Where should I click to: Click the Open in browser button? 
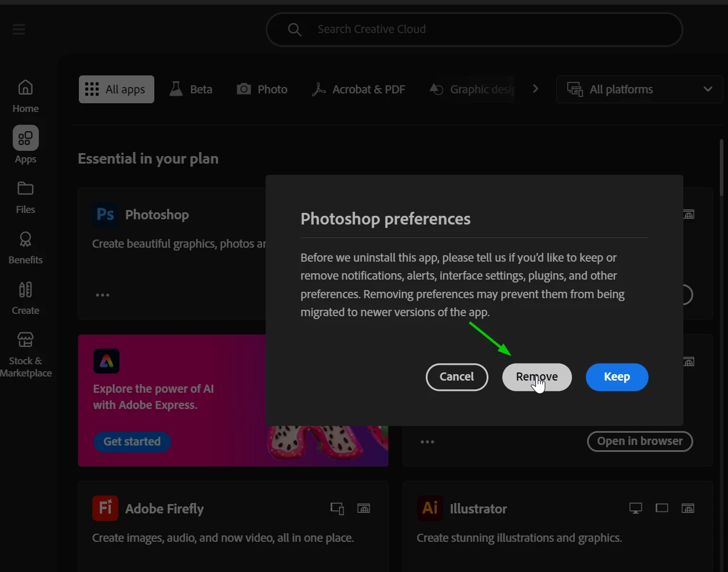640,441
